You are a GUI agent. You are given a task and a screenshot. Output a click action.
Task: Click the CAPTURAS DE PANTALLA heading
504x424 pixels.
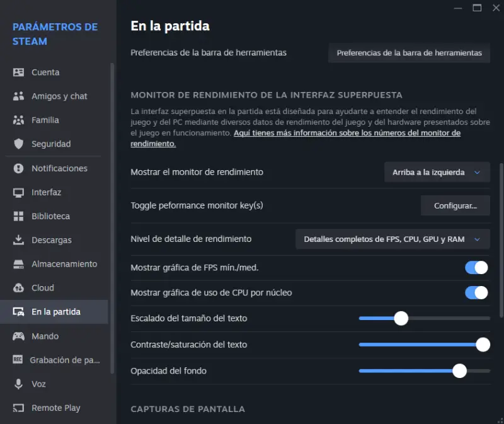click(188, 410)
